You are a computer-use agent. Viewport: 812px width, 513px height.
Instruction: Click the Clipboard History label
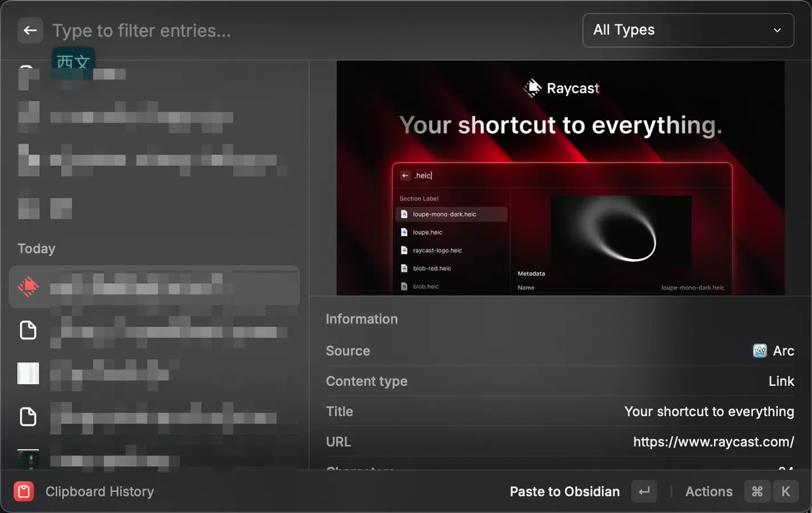click(x=100, y=491)
